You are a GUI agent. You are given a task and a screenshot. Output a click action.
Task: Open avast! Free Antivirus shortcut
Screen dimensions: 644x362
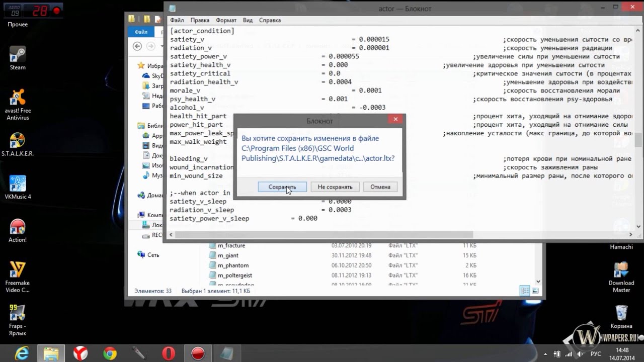[x=18, y=105]
